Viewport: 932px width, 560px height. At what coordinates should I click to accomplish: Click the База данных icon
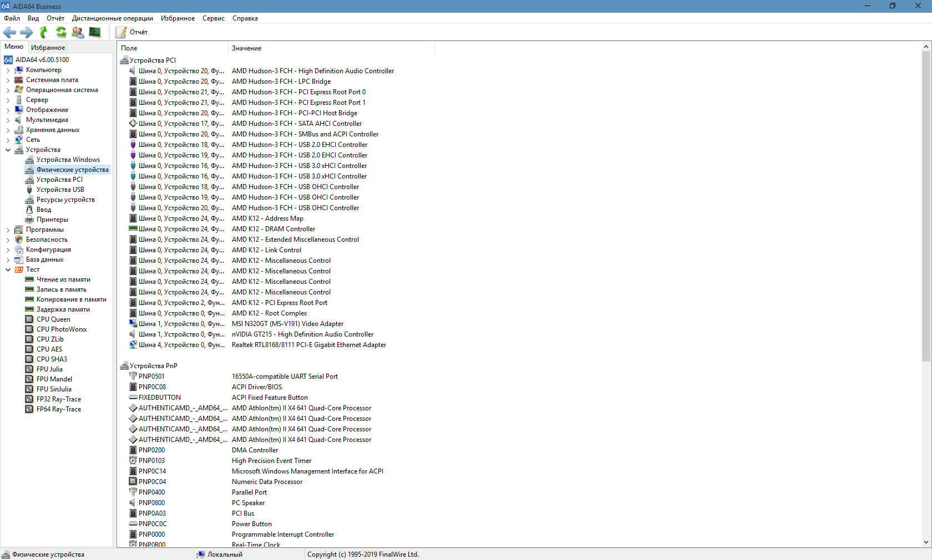tap(19, 259)
